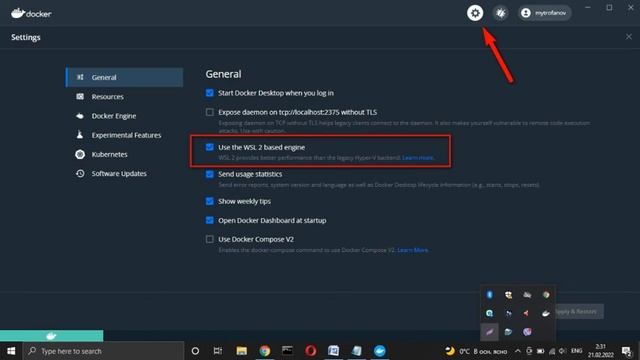Open the weather widget showing 0°C
Viewport: 640px width, 360px height.
pos(476,351)
